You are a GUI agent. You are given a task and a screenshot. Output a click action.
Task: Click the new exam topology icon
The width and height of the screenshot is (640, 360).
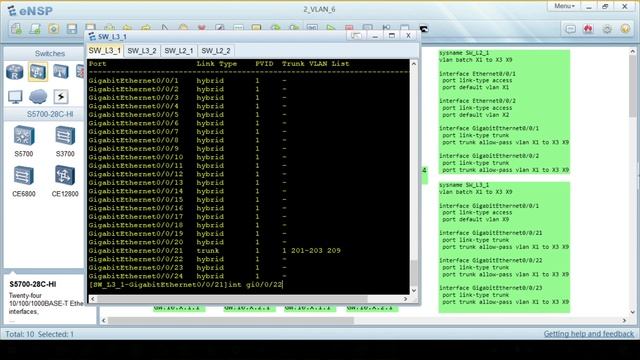pos(35,29)
